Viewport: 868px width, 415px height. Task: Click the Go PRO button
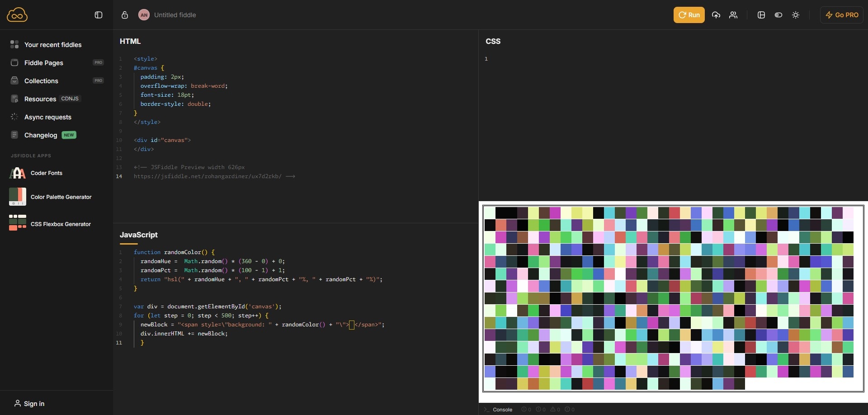point(842,15)
